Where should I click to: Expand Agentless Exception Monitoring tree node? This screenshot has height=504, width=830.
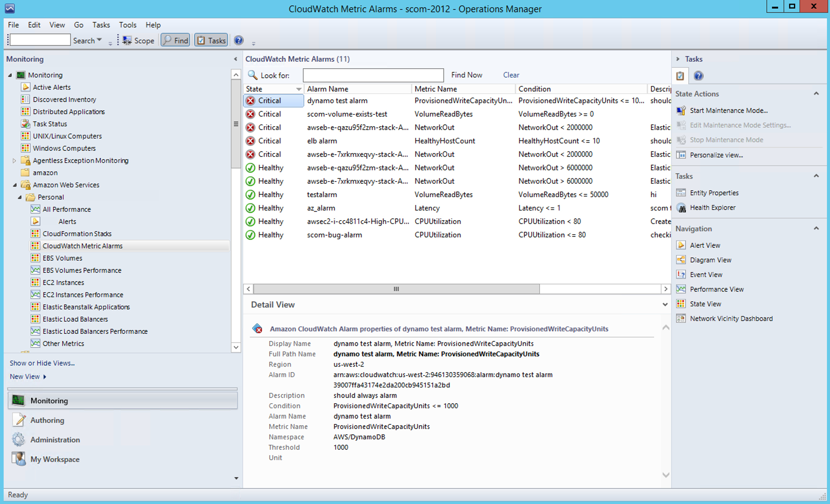(x=14, y=160)
